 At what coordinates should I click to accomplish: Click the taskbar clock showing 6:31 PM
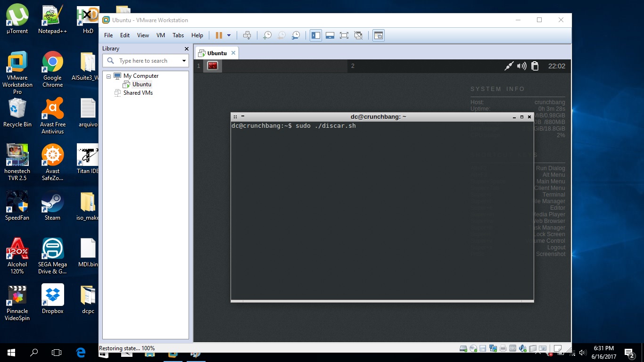(x=604, y=353)
